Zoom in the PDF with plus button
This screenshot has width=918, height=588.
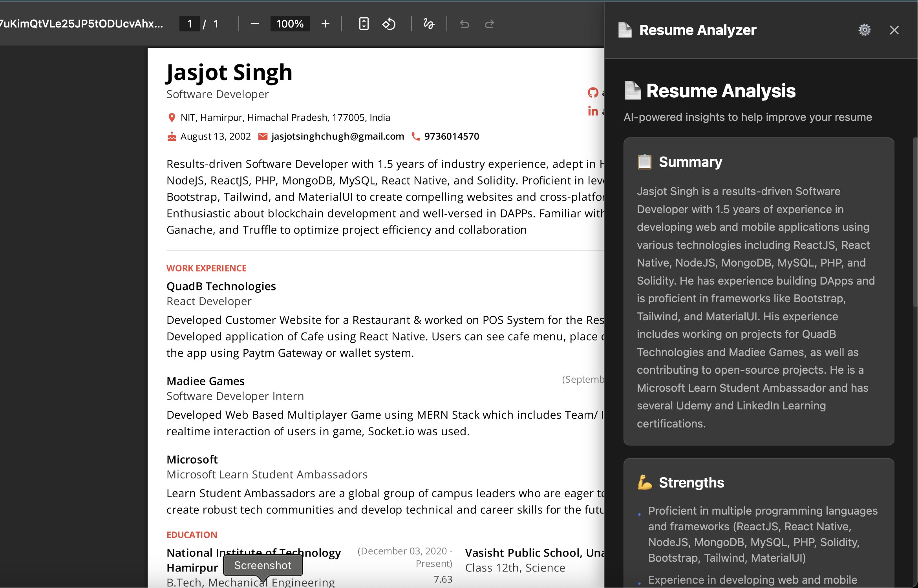pos(325,24)
